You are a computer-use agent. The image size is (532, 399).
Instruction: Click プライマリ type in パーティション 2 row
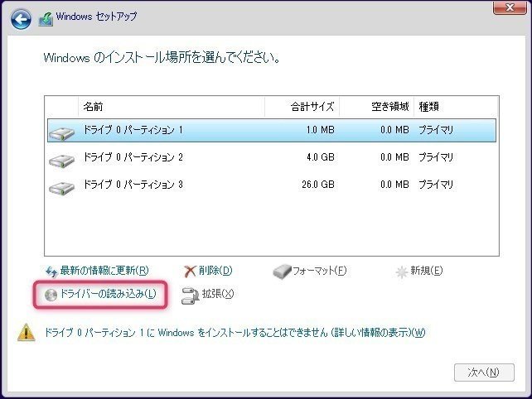(x=436, y=157)
